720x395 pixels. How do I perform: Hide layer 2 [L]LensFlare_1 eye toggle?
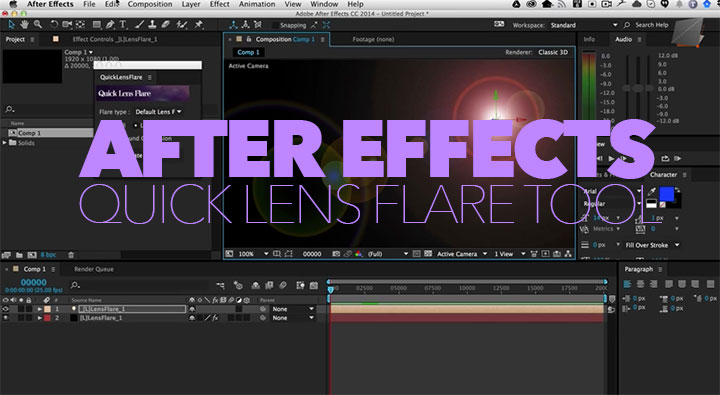click(x=6, y=318)
